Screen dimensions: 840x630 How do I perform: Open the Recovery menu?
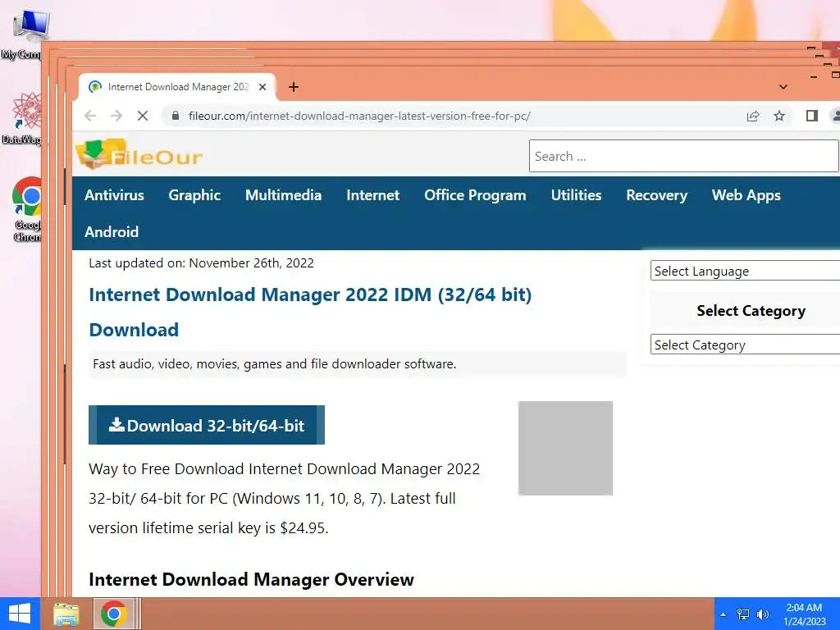pos(657,195)
